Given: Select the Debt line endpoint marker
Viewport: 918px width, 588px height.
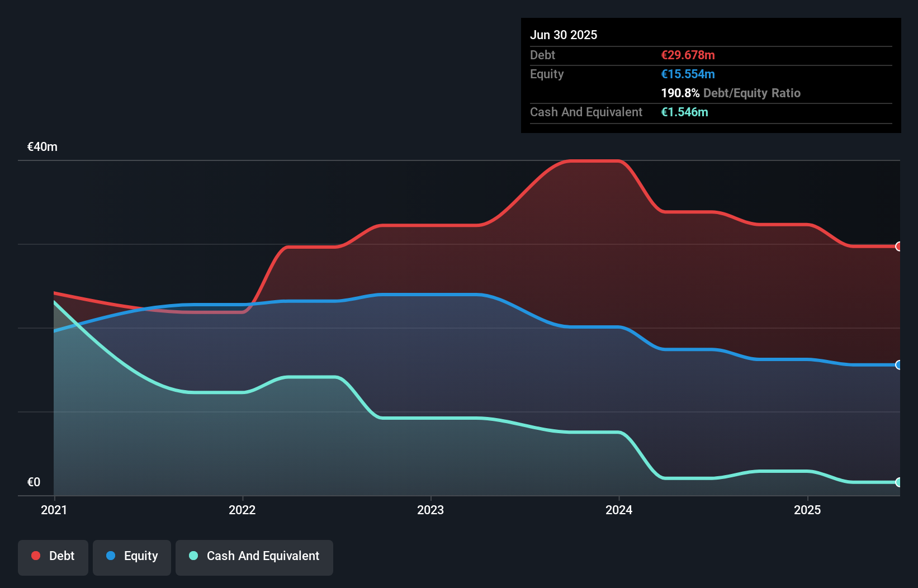Looking at the screenshot, I should 899,246.
